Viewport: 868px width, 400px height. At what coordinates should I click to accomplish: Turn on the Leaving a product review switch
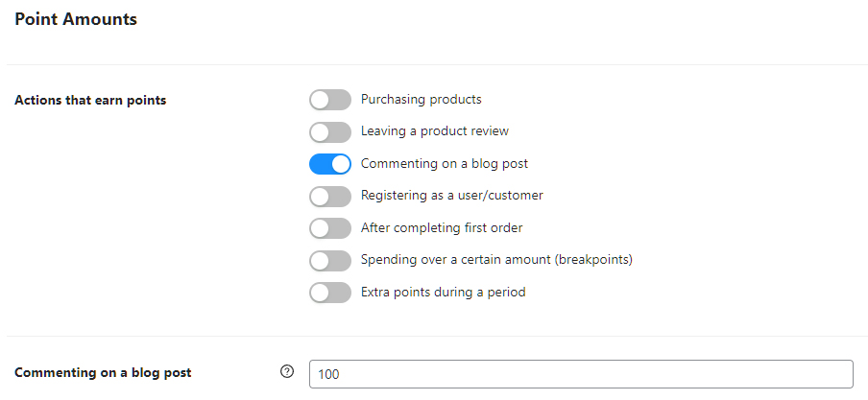tap(330, 131)
